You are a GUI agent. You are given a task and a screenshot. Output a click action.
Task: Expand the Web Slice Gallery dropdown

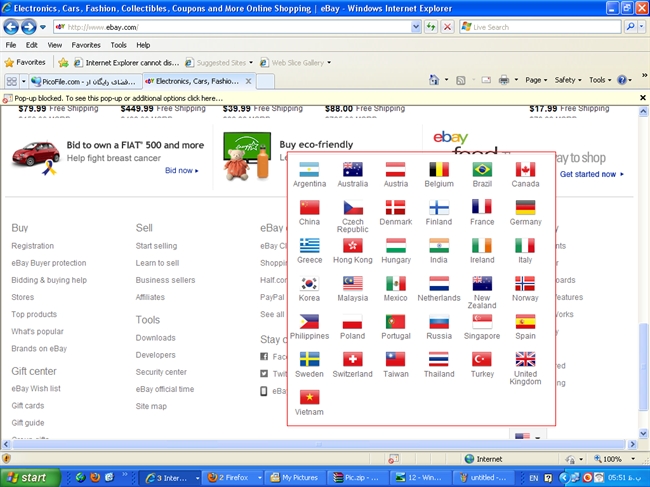[329, 63]
